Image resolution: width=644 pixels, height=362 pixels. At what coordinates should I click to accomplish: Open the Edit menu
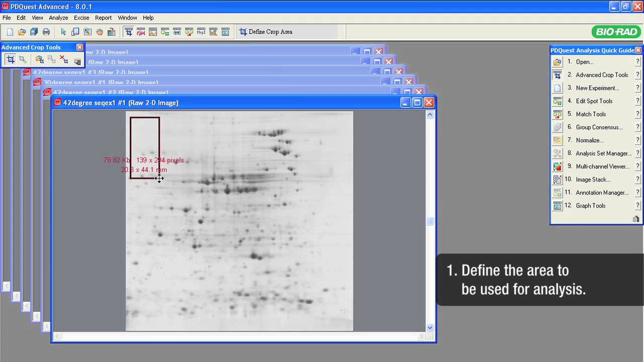tap(21, 18)
